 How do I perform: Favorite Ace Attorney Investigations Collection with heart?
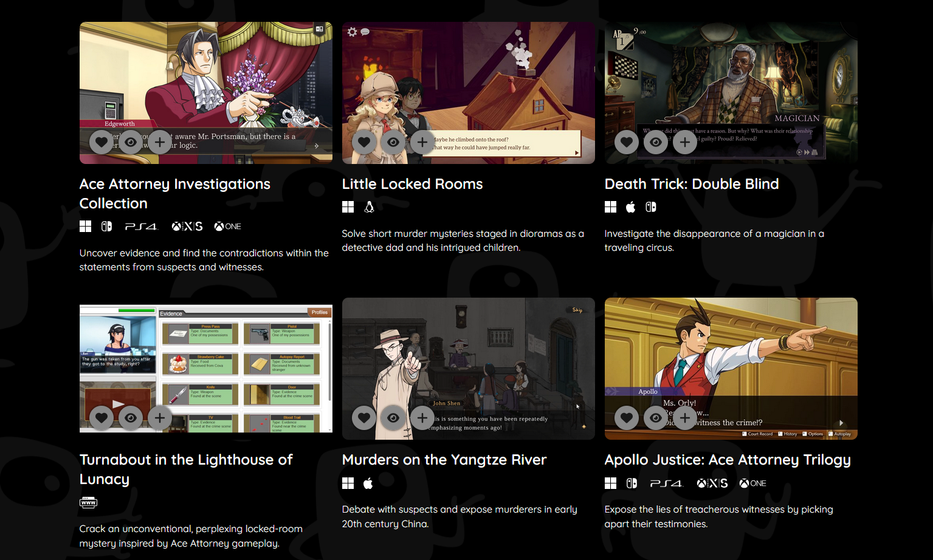tap(102, 142)
